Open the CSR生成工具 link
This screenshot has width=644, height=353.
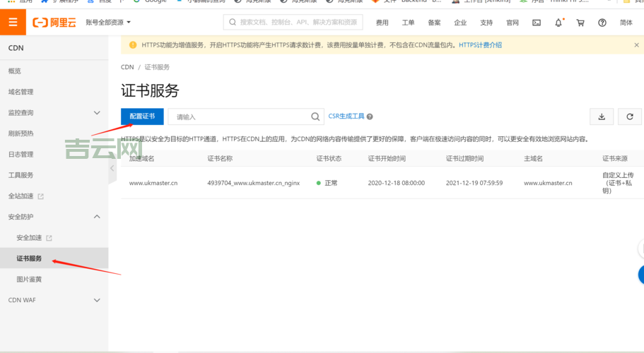[346, 116]
